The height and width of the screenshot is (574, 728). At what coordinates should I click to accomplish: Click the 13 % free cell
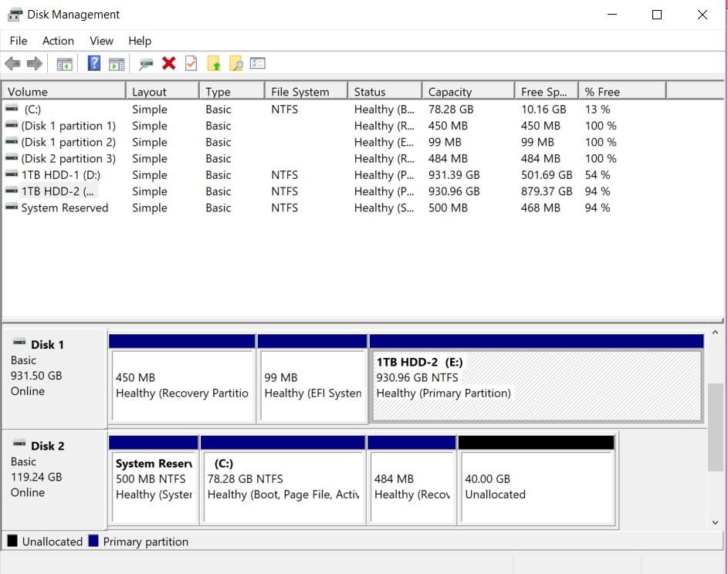598,109
